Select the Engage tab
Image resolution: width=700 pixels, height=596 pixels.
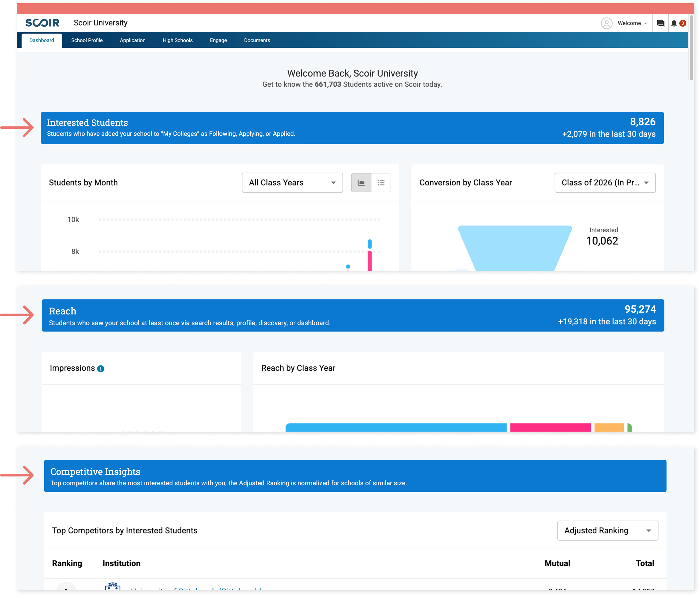(218, 40)
